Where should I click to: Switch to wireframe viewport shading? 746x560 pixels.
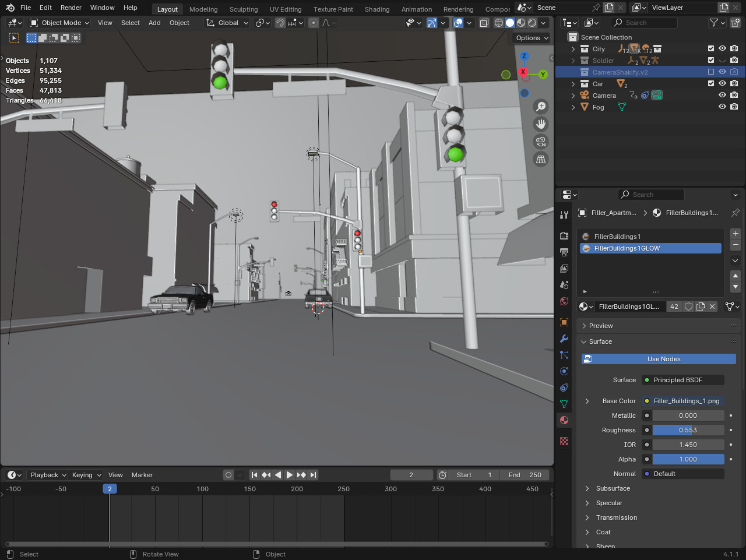point(499,23)
